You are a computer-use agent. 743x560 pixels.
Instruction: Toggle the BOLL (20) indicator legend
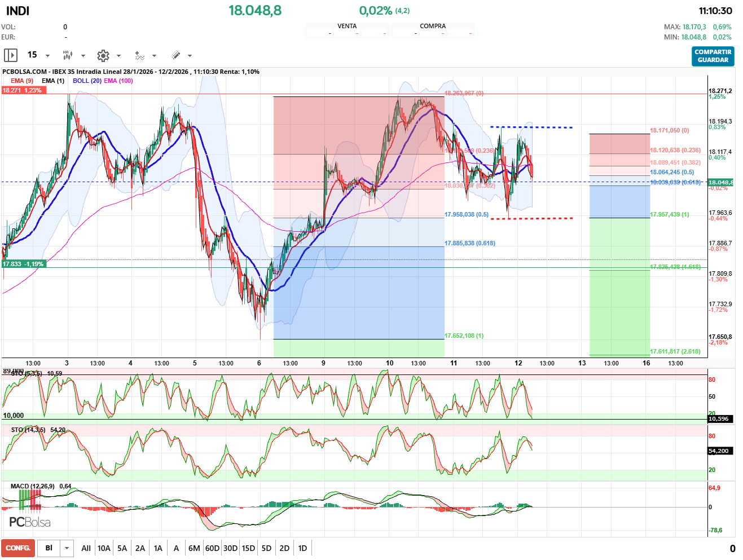click(87, 81)
